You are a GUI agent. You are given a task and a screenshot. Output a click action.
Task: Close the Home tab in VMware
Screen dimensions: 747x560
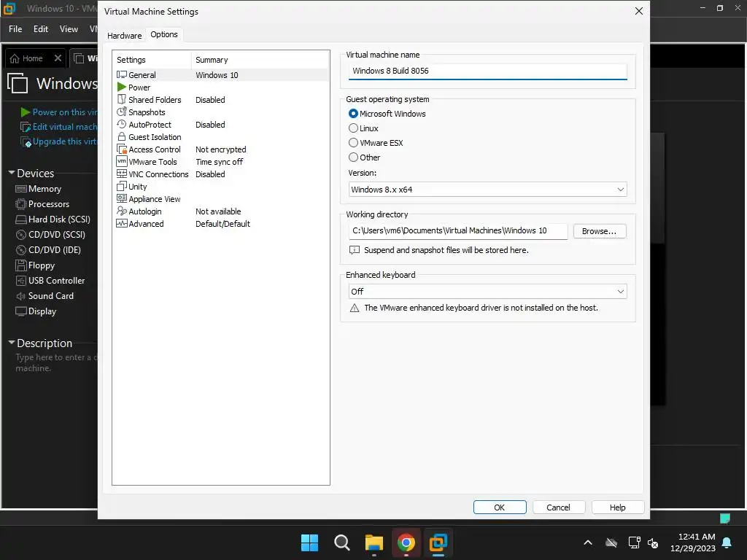58,58
